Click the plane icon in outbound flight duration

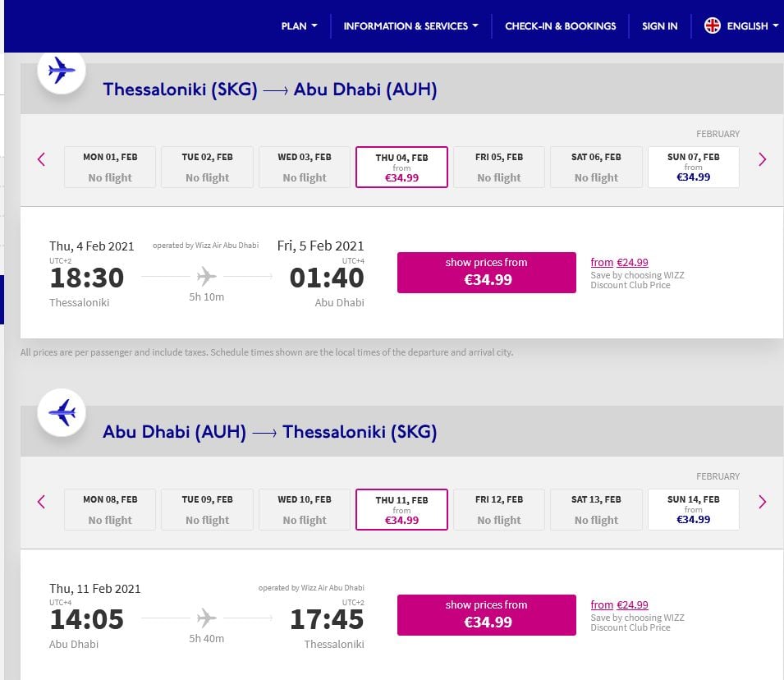pos(207,277)
